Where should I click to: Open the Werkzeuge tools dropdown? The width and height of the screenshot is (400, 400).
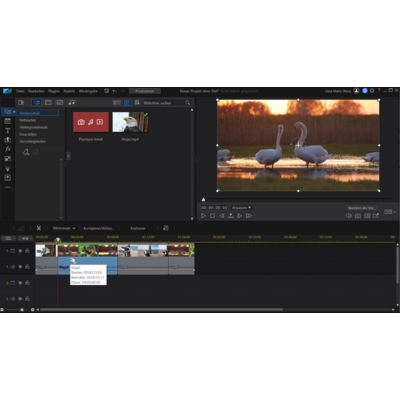pyautogui.click(x=64, y=228)
